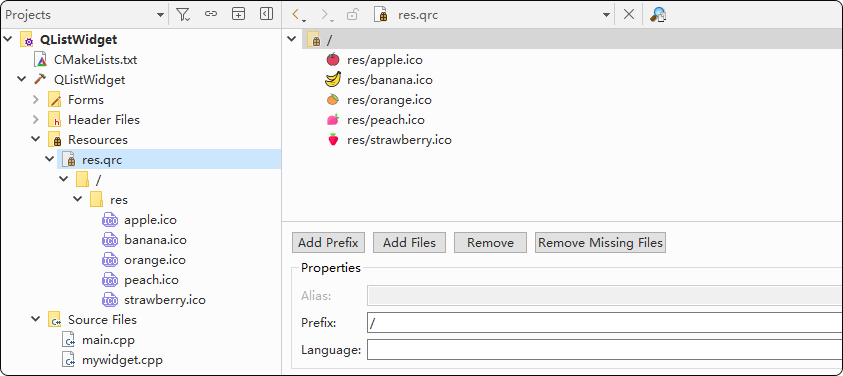
Task: Click the file lock icon in toolbar
Action: coord(352,15)
